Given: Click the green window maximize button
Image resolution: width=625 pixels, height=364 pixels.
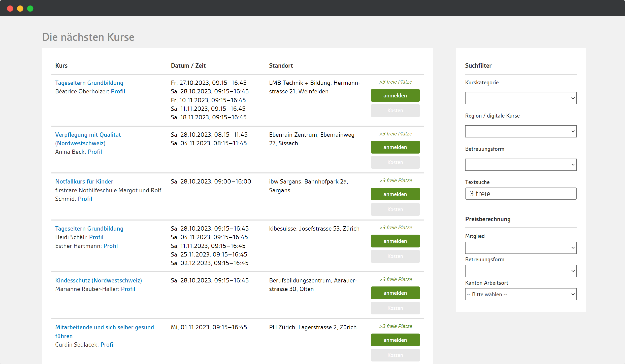Looking at the screenshot, I should click(30, 9).
